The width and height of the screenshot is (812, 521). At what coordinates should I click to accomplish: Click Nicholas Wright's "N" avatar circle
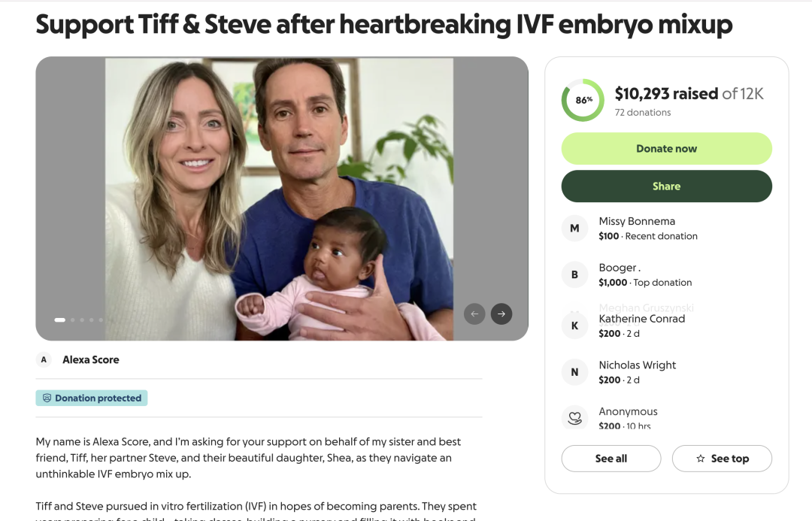(x=574, y=372)
